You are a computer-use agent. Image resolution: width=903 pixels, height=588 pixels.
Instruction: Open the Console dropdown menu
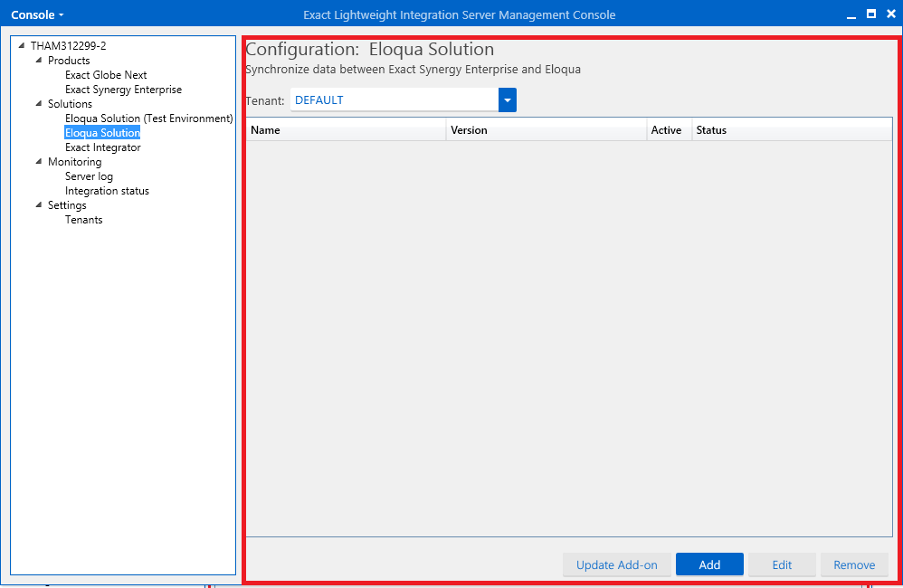(x=37, y=15)
